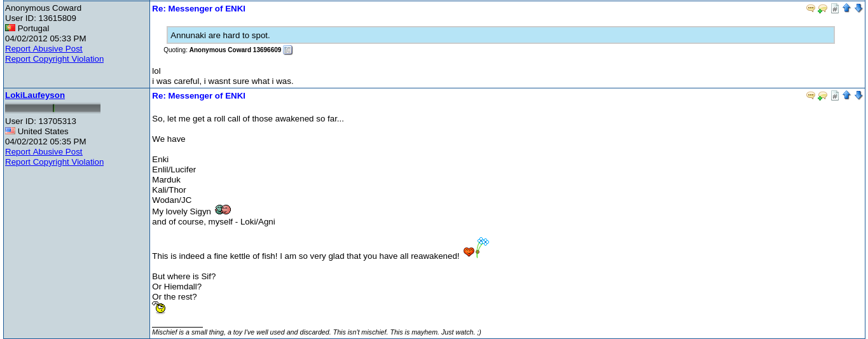Click the line 'Enlil/Lucifer'
This screenshot has width=868, height=339.
174,170
